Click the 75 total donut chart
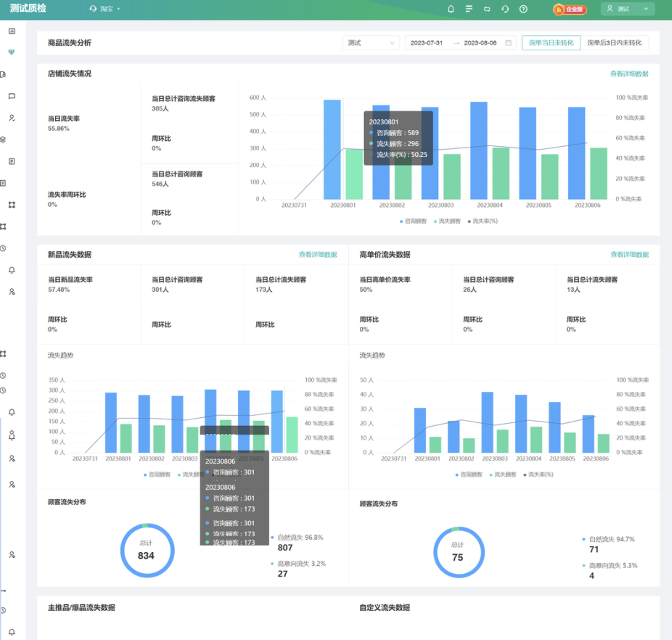This screenshot has height=640, width=672. click(459, 552)
